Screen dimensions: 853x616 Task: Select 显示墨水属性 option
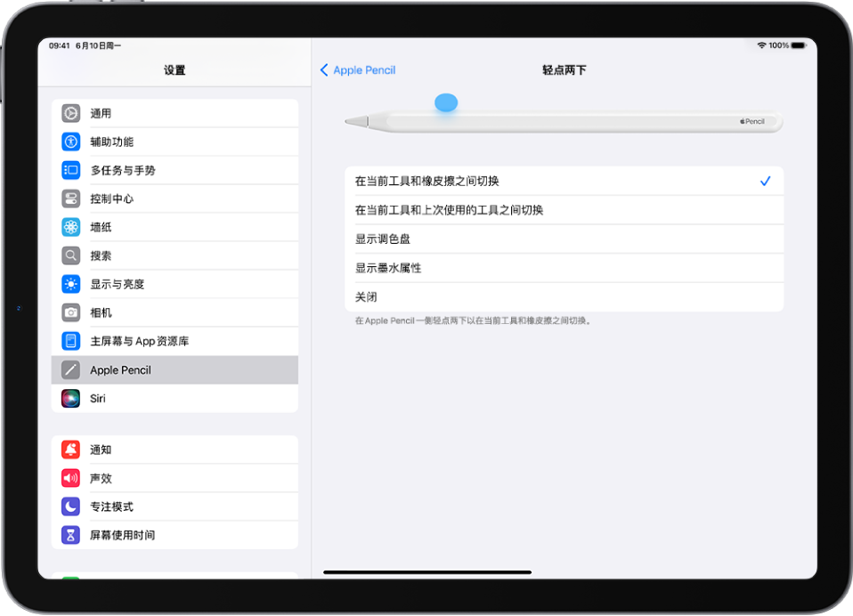coord(565,268)
